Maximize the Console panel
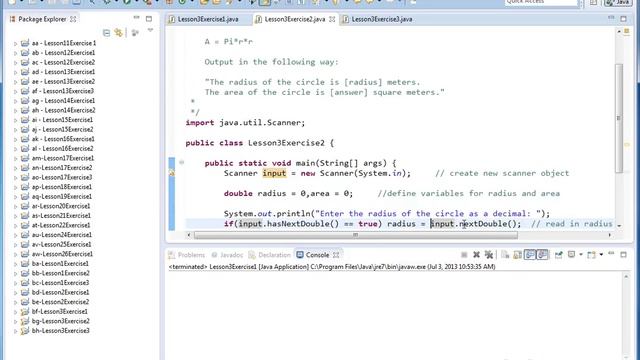The height and width of the screenshot is (360, 640). pyautogui.click(x=624, y=255)
